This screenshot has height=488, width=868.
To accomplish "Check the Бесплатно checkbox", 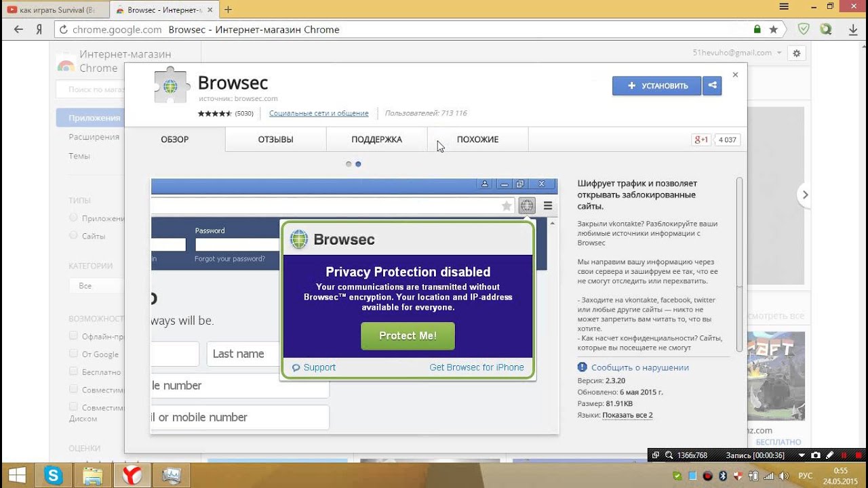I will (73, 371).
